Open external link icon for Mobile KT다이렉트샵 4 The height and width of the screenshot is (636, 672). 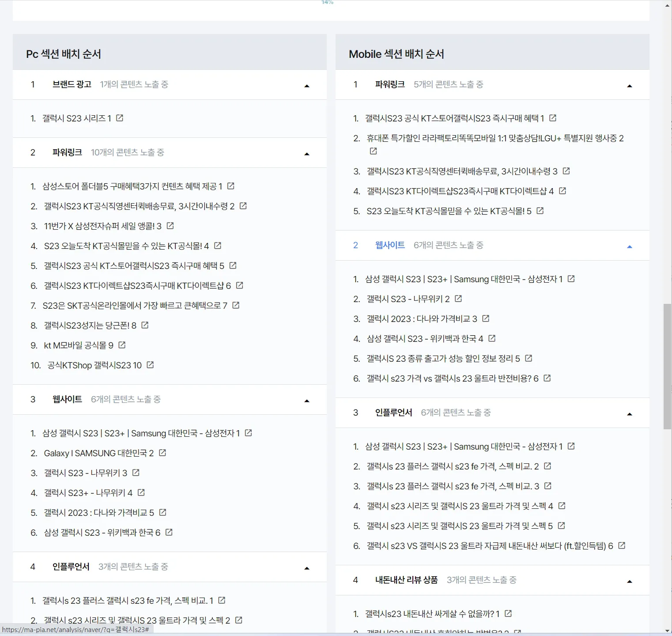click(563, 191)
